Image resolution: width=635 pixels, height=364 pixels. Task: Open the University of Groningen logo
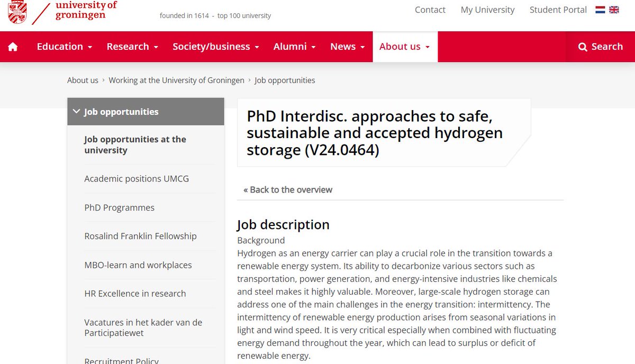pyautogui.click(x=62, y=12)
